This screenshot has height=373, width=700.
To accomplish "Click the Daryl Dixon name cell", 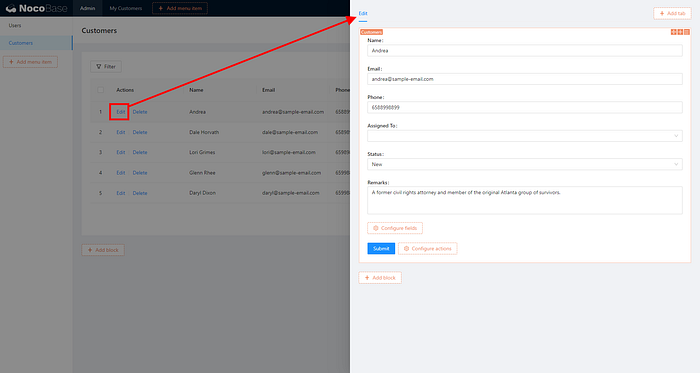I will pyautogui.click(x=202, y=193).
